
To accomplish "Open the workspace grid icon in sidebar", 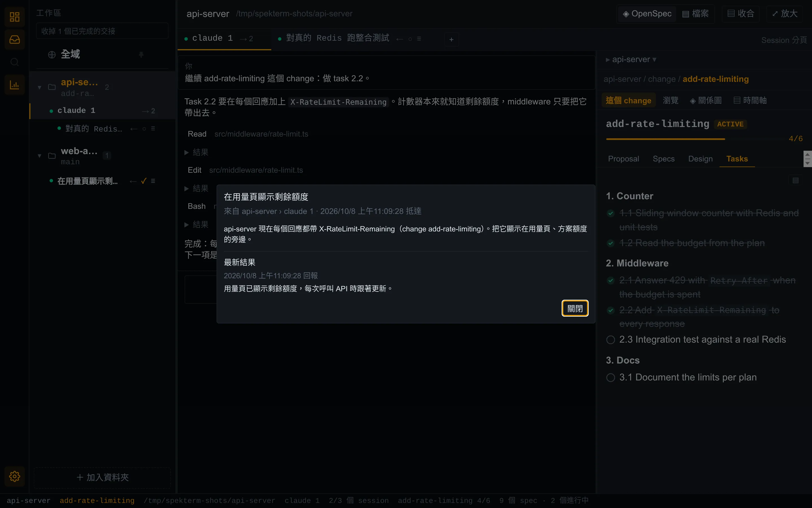I will (14, 17).
